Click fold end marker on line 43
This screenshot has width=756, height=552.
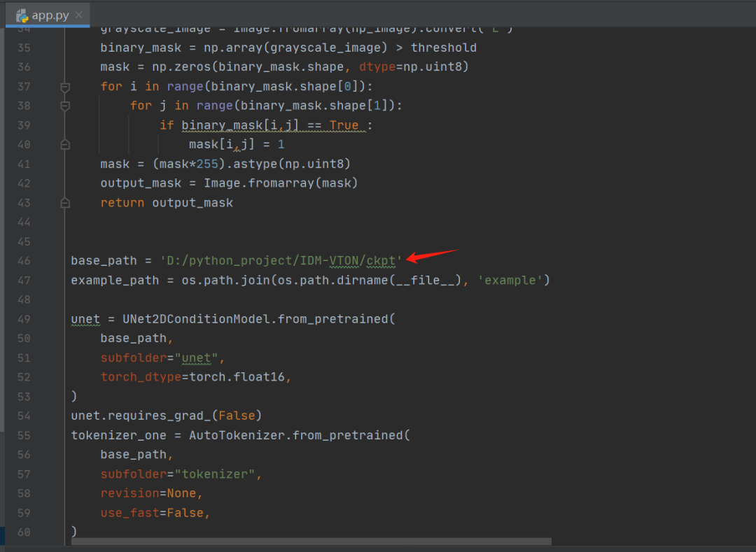pyautogui.click(x=65, y=203)
